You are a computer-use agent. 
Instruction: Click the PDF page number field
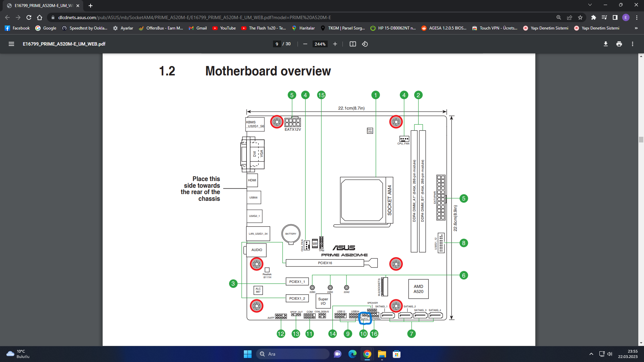277,44
